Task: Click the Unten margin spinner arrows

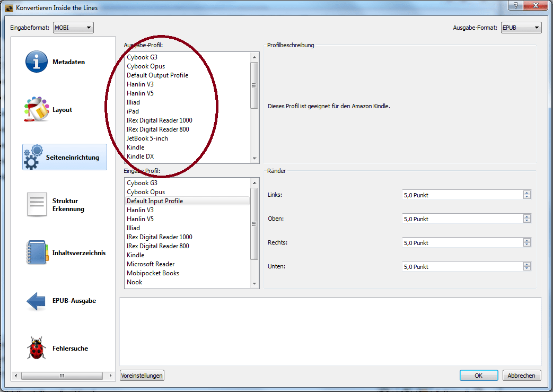Action: tap(527, 267)
